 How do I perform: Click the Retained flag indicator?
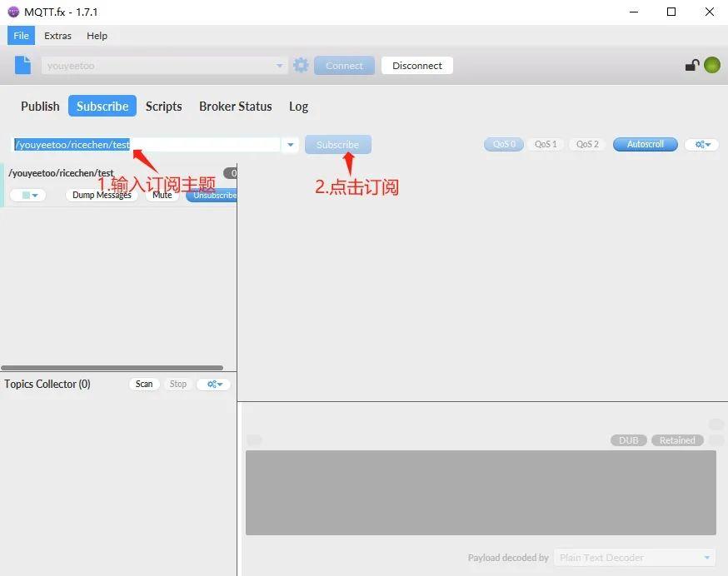677,440
